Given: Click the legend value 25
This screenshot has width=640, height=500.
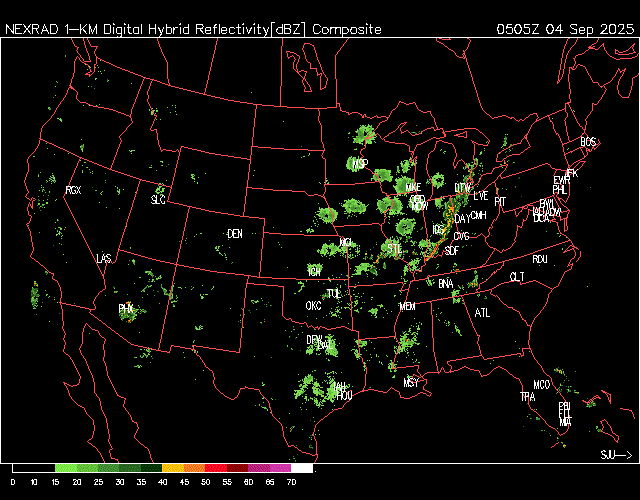Looking at the screenshot, I should click(x=98, y=482).
